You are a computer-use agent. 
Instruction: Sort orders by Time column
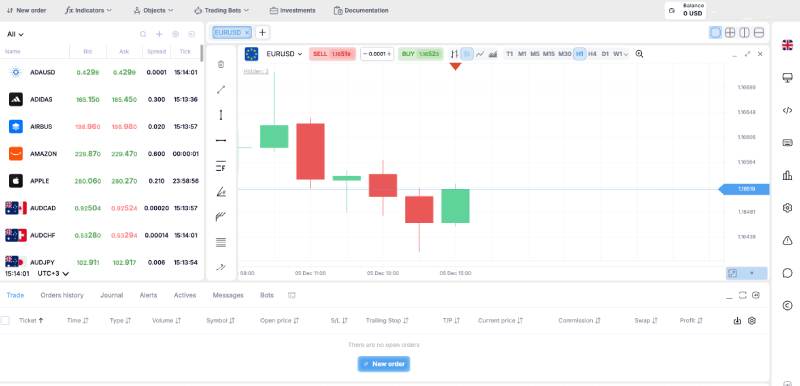tap(78, 321)
